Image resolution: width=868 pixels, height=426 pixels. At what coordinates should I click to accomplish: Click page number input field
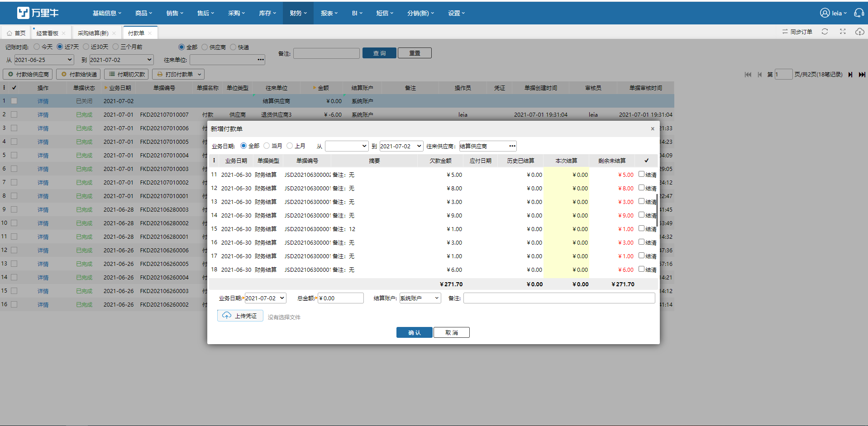click(x=783, y=74)
